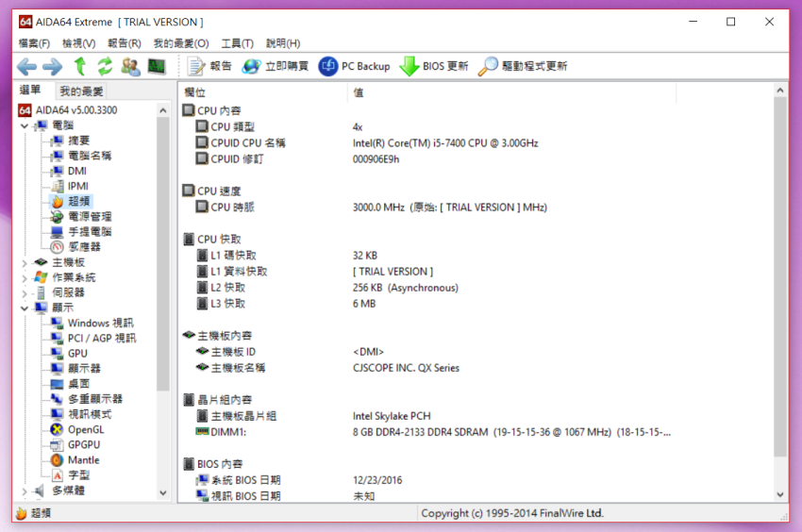Image resolution: width=802 pixels, height=532 pixels.
Task: Open PC Backup from toolbar
Action: click(354, 66)
